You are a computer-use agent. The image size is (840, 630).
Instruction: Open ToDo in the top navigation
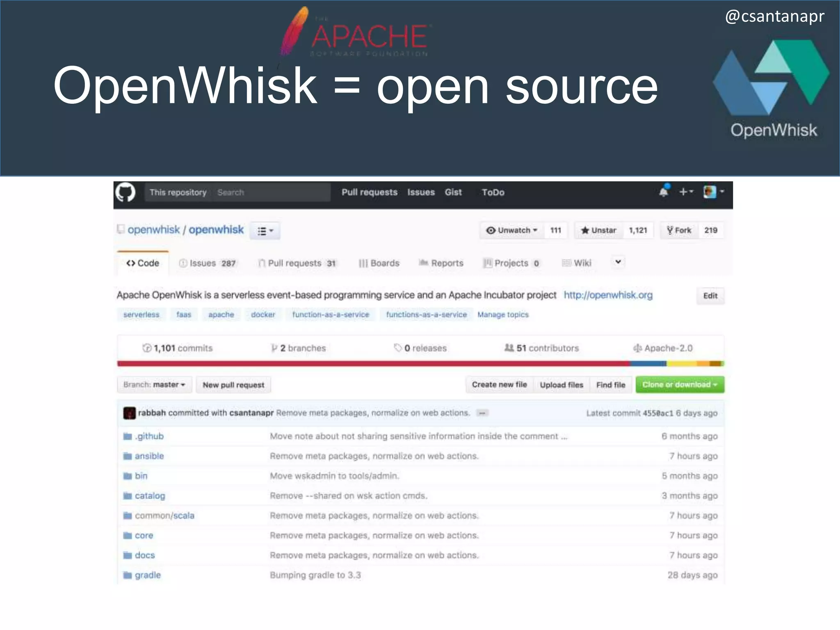tap(493, 192)
